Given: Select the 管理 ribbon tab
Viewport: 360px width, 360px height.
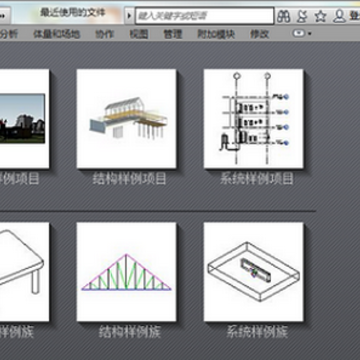Looking at the screenshot, I should pos(173,34).
